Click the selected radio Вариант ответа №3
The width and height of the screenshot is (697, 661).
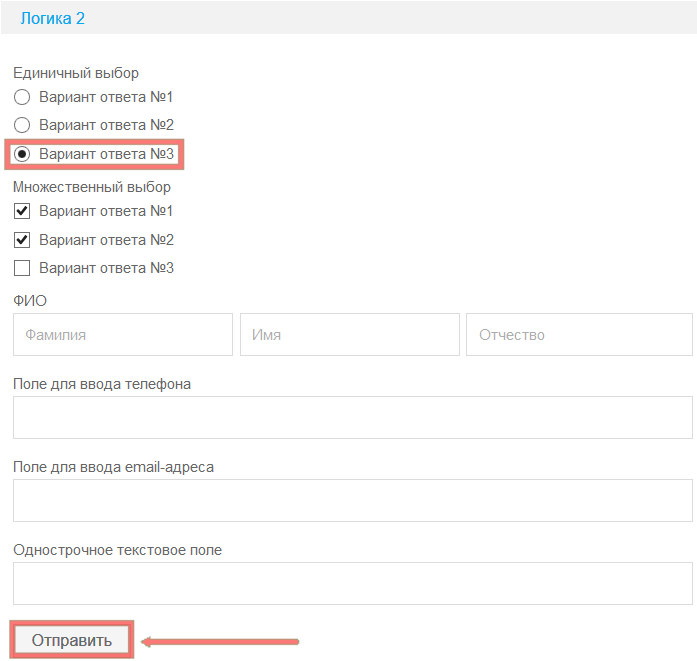click(22, 154)
